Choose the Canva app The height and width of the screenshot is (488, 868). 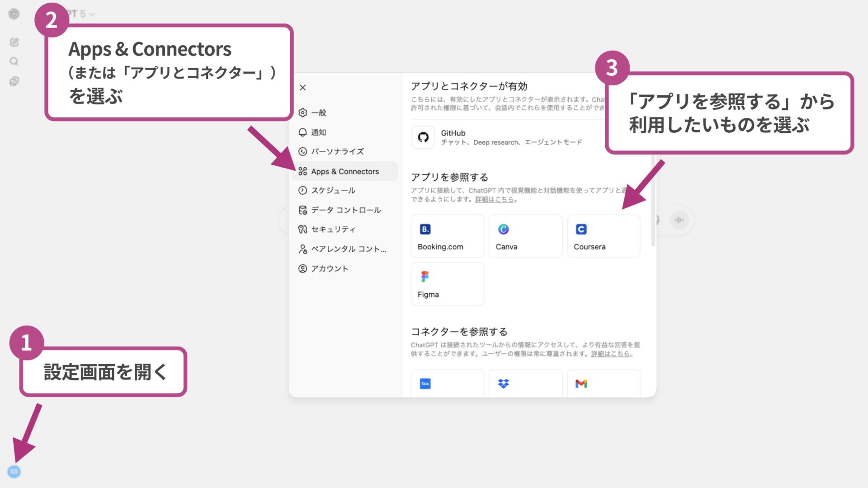tap(525, 236)
